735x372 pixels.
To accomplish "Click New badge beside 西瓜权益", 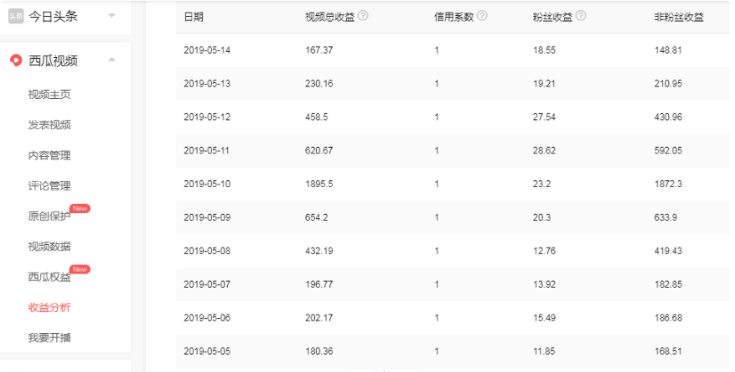I will 80,269.
